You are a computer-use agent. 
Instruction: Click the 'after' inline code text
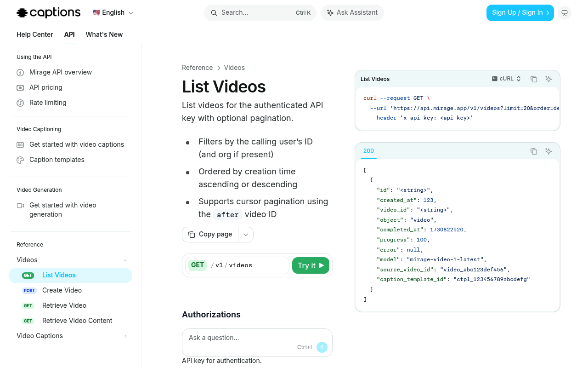pyautogui.click(x=228, y=215)
